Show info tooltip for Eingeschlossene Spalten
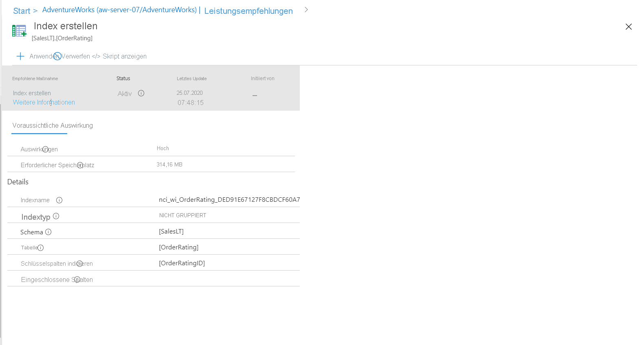The width and height of the screenshot is (644, 345). pos(77,280)
